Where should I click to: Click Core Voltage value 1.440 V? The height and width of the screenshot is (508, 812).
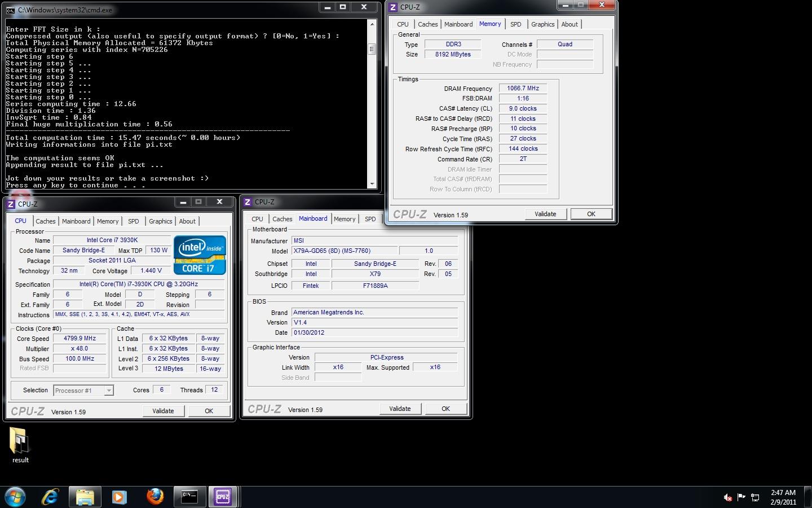pyautogui.click(x=151, y=270)
